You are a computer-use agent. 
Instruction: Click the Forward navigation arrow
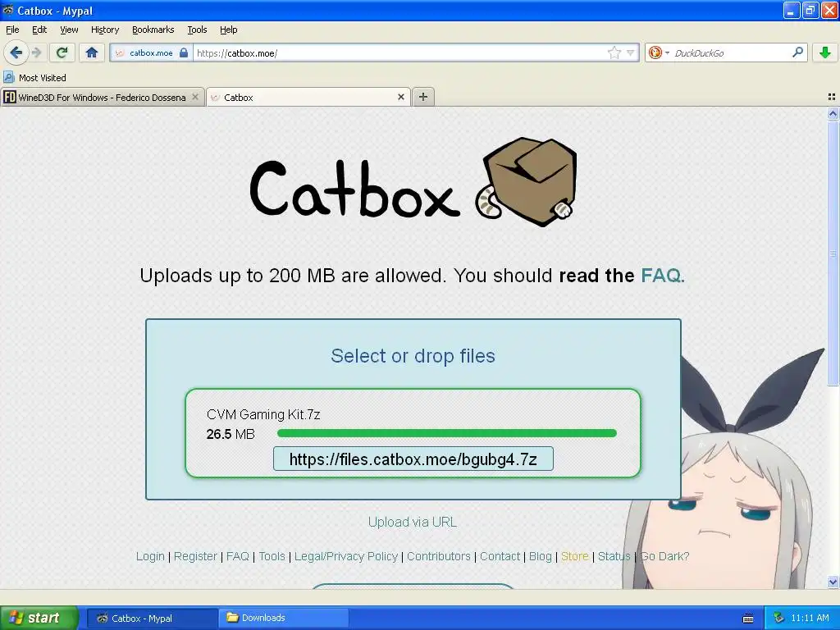point(36,52)
